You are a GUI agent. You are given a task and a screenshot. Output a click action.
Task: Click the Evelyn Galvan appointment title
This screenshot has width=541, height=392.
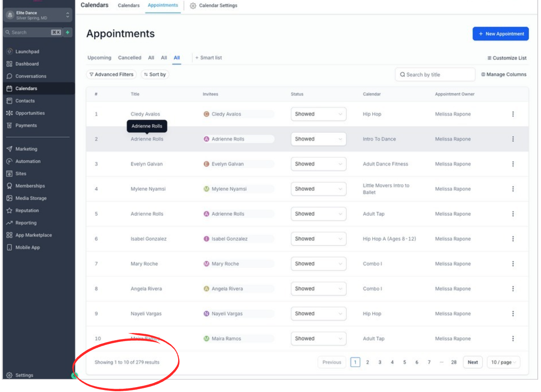click(147, 164)
